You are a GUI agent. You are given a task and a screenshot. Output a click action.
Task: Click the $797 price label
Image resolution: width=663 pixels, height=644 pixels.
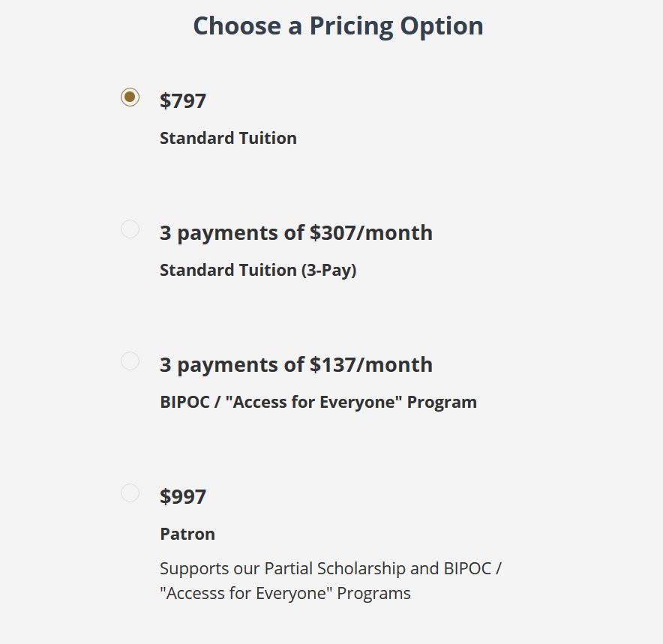(183, 101)
